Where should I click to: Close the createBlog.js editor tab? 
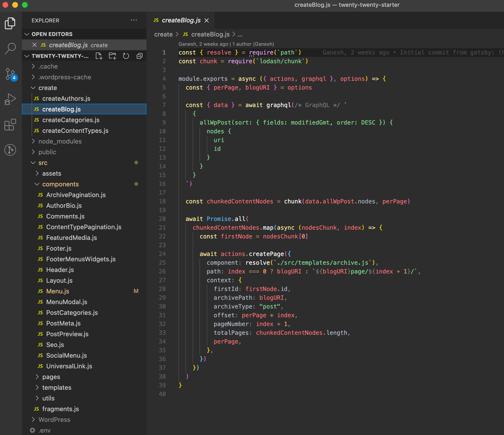(x=207, y=20)
